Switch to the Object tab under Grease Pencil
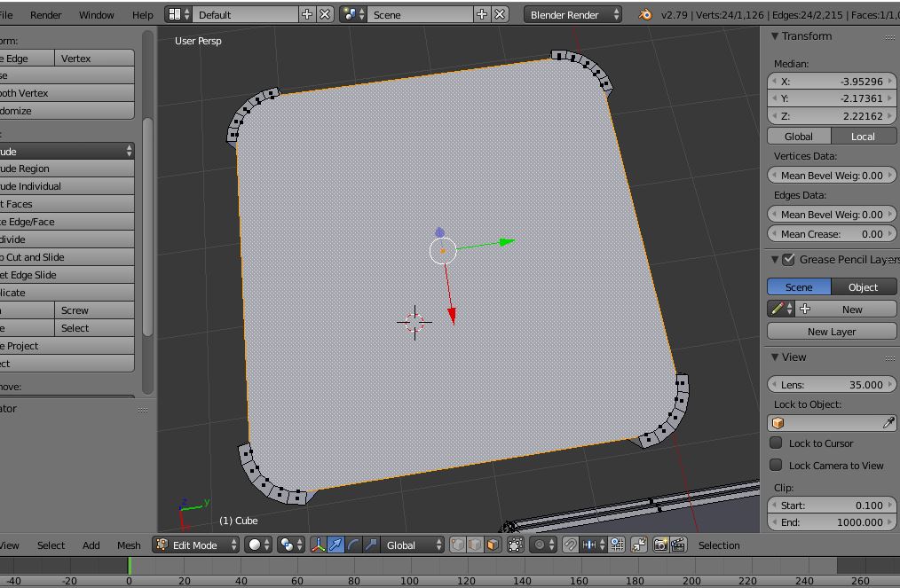This screenshot has height=588, width=900. coord(862,286)
